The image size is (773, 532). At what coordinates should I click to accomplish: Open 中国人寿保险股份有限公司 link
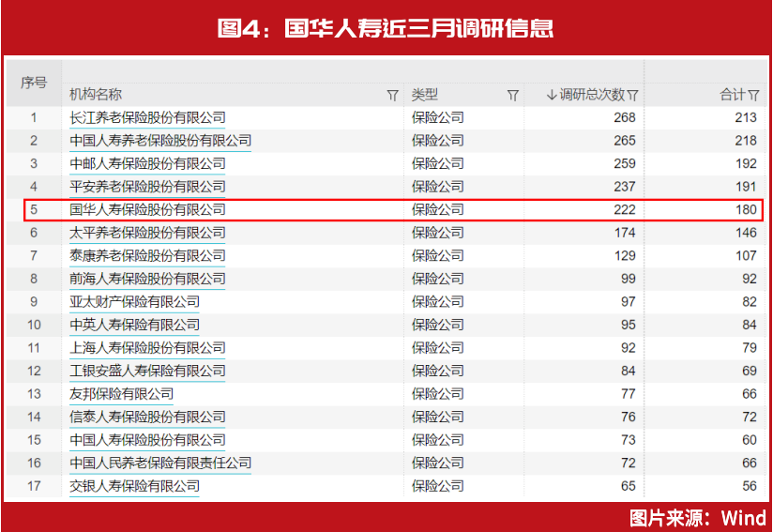(x=147, y=440)
